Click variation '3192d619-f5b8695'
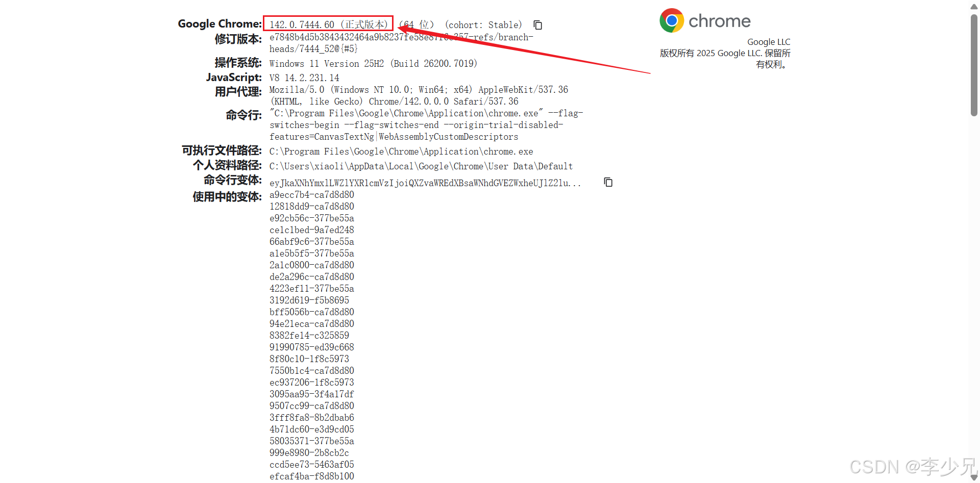The image size is (980, 483). coord(309,300)
